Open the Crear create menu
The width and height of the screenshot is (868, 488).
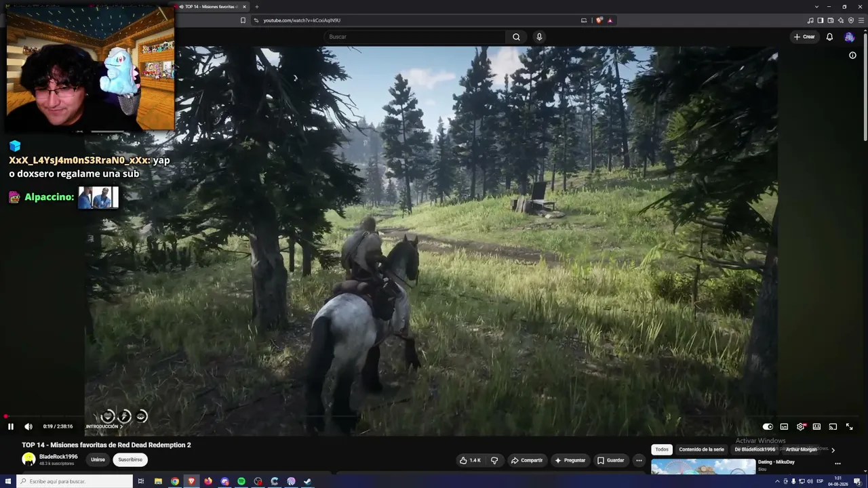(x=804, y=37)
